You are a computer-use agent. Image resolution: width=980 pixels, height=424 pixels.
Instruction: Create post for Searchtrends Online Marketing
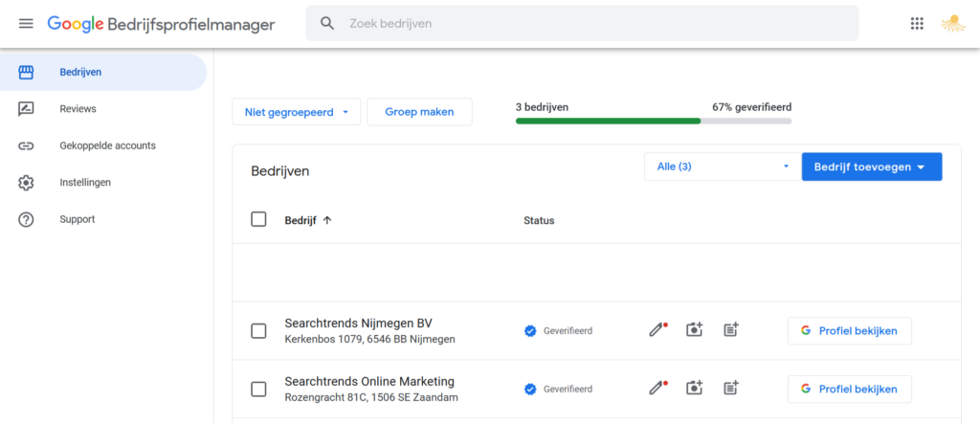click(730, 388)
